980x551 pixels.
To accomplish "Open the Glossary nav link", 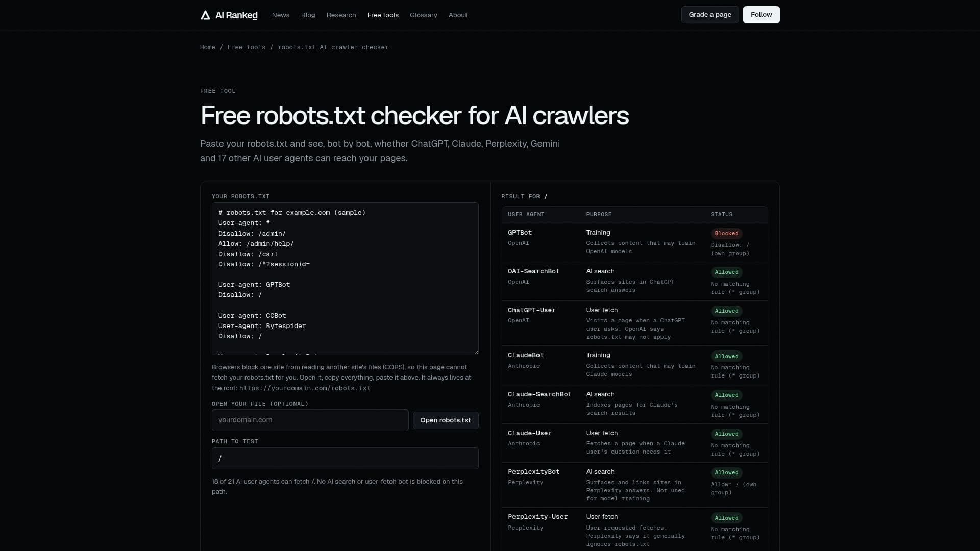I will coord(424,15).
